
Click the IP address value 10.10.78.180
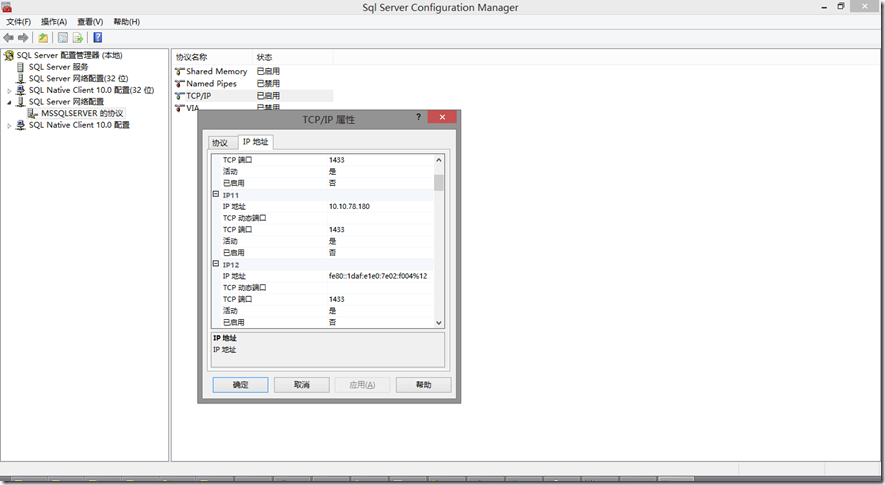tap(349, 207)
